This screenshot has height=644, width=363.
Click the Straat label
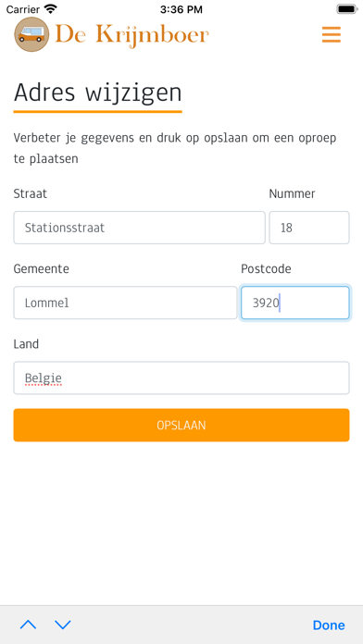(x=31, y=193)
